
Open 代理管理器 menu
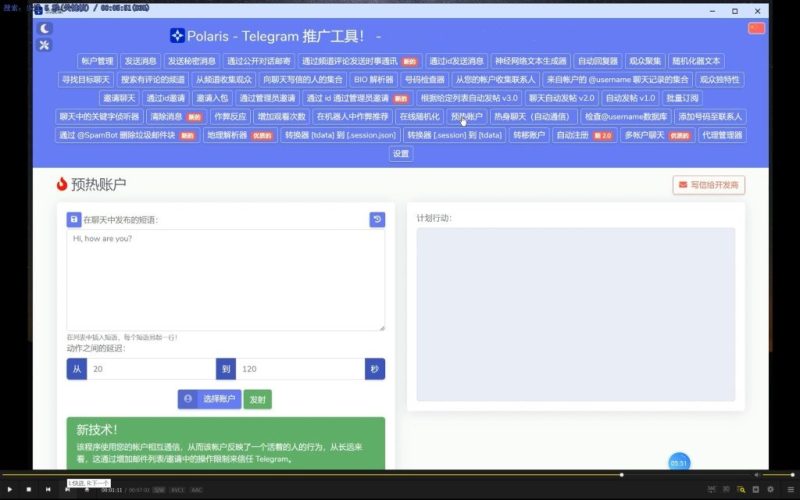coord(722,135)
